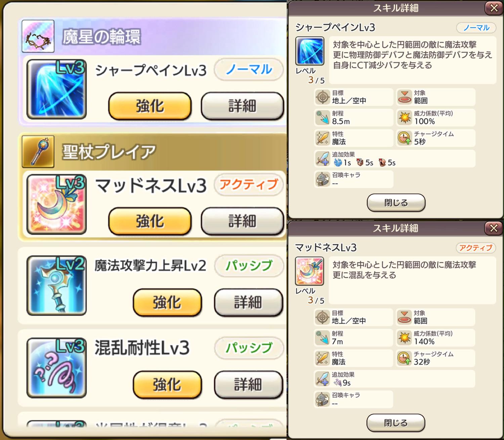Tap マッドネス icon in bottom detail panel
This screenshot has height=440, width=504.
(309, 271)
